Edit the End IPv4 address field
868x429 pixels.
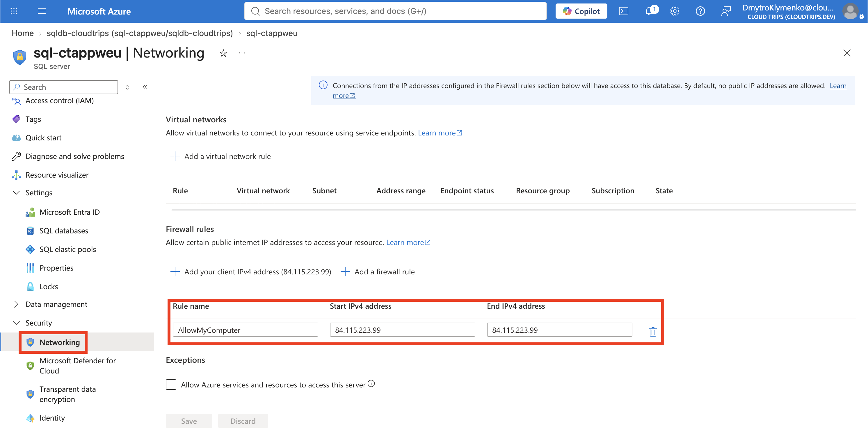click(559, 330)
